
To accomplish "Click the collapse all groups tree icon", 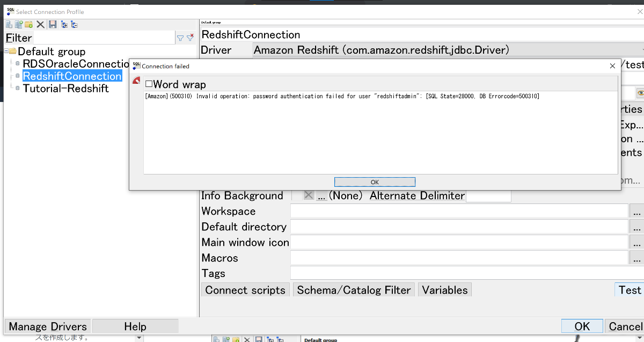I will pyautogui.click(x=74, y=24).
